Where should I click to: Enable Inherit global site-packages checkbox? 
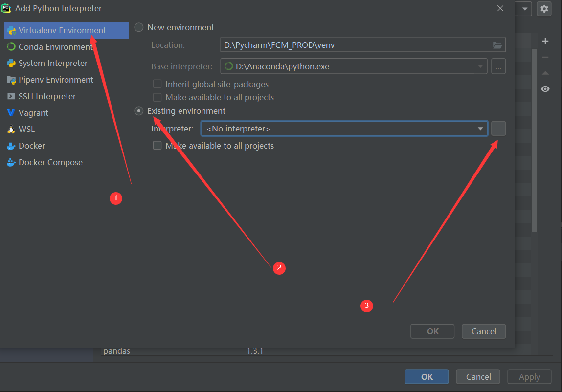click(157, 84)
